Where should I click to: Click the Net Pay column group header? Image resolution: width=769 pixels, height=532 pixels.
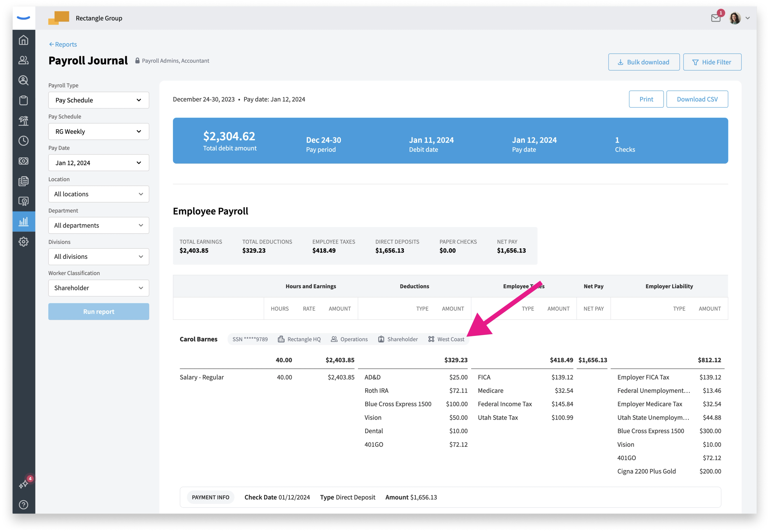593,286
